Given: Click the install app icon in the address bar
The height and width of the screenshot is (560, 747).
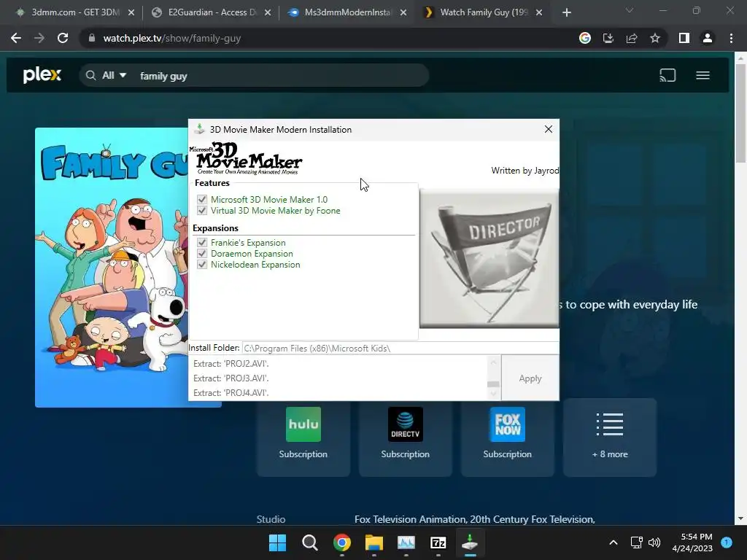Looking at the screenshot, I should point(608,38).
